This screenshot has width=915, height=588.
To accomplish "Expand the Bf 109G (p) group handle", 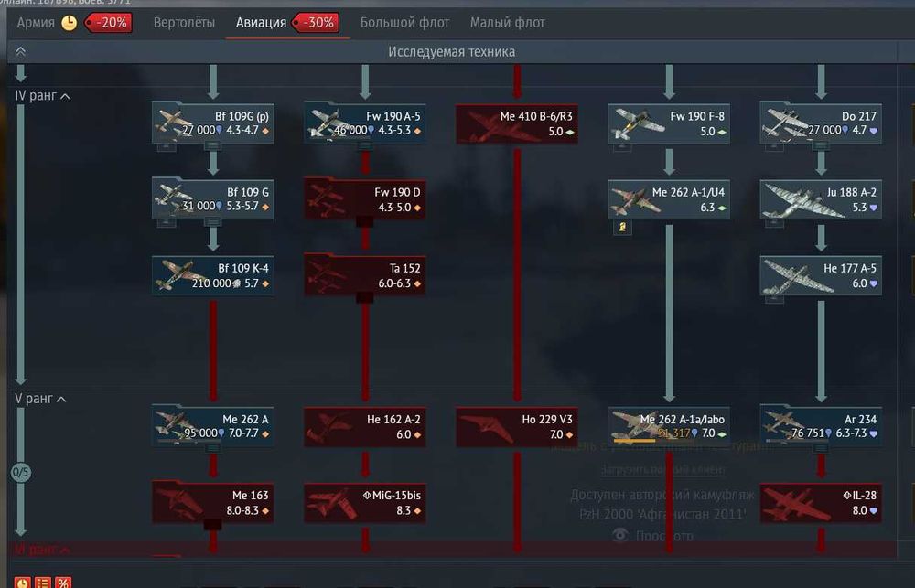I will tap(213, 145).
